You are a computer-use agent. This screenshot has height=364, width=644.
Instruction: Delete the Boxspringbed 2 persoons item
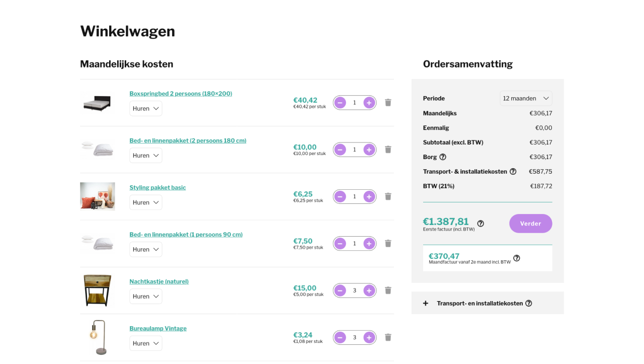tap(388, 103)
